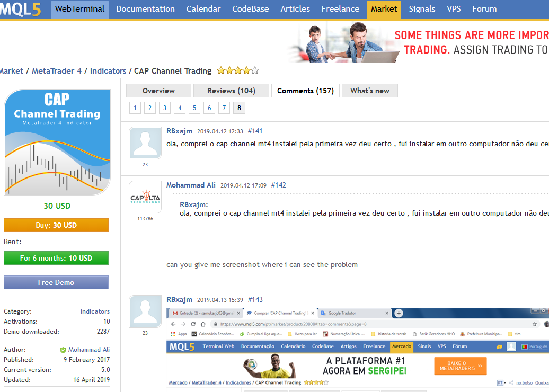Screen dimensions: 549x392
Task: Go to the Calendar page
Action: point(203,9)
